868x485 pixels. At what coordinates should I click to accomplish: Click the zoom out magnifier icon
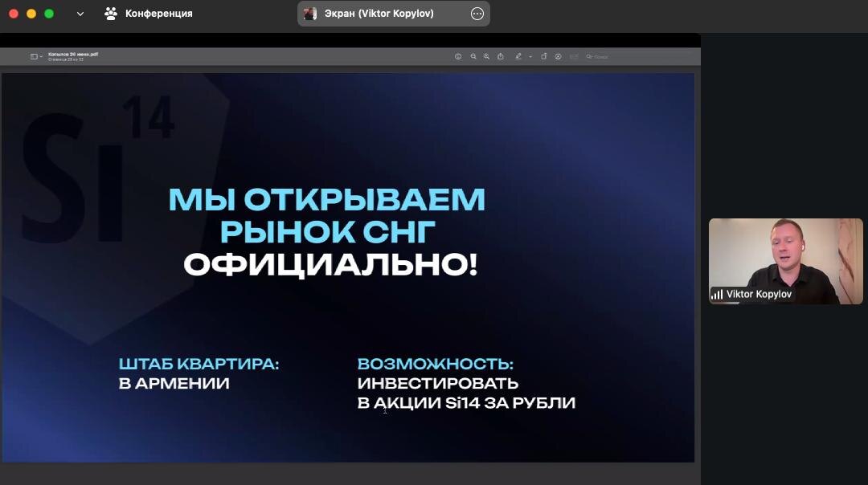tap(473, 56)
